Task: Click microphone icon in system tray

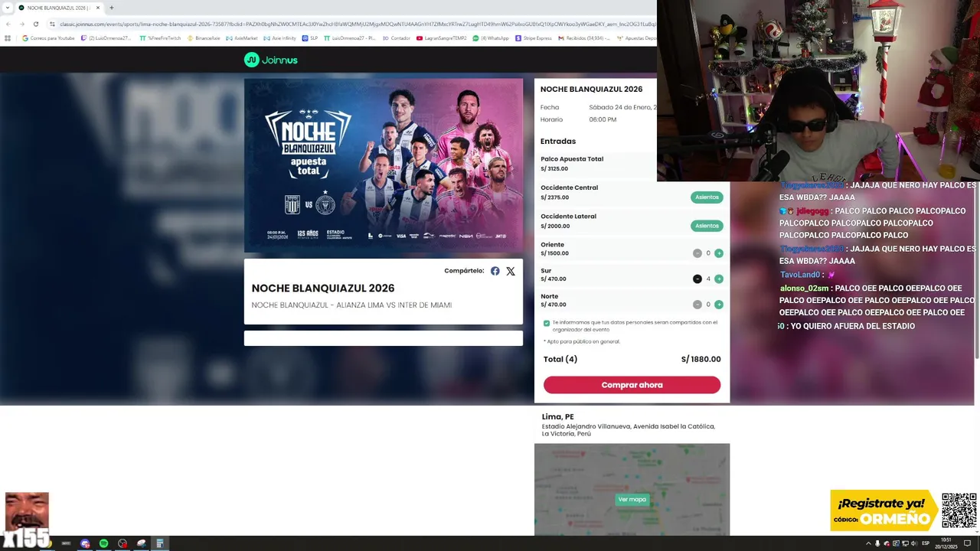Action: point(877,543)
